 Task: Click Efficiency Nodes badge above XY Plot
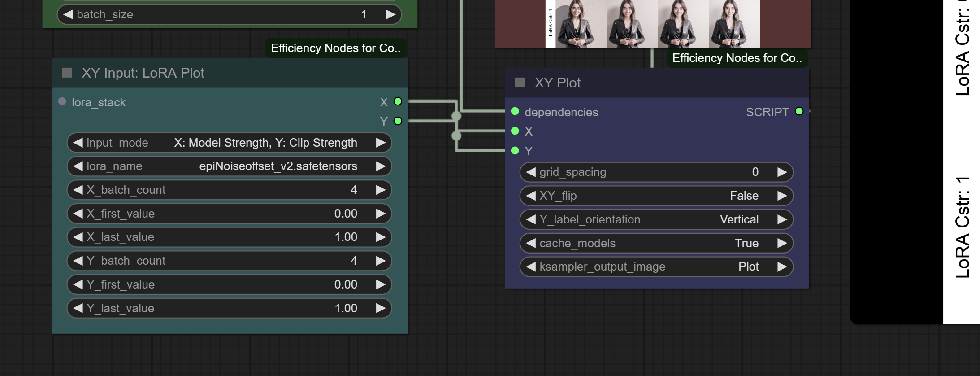click(737, 58)
